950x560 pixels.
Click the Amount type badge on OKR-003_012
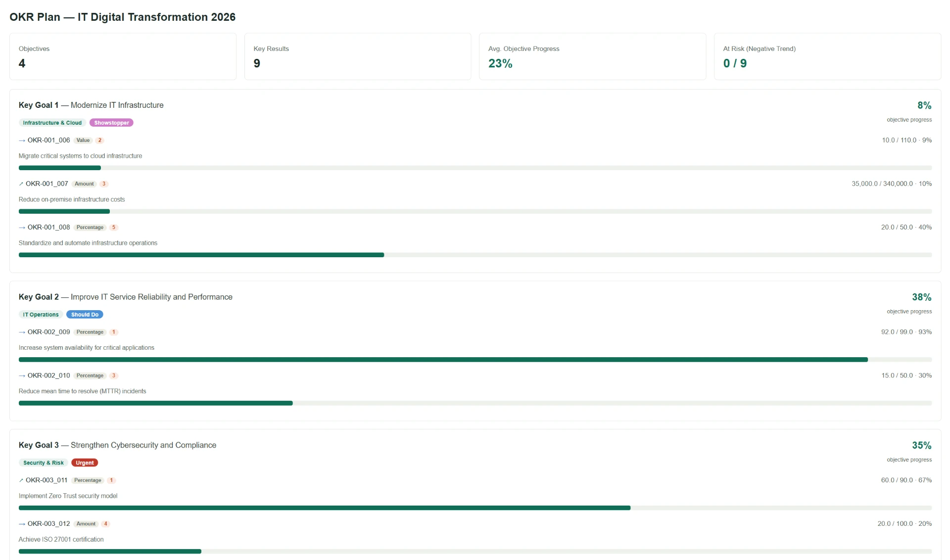point(86,524)
